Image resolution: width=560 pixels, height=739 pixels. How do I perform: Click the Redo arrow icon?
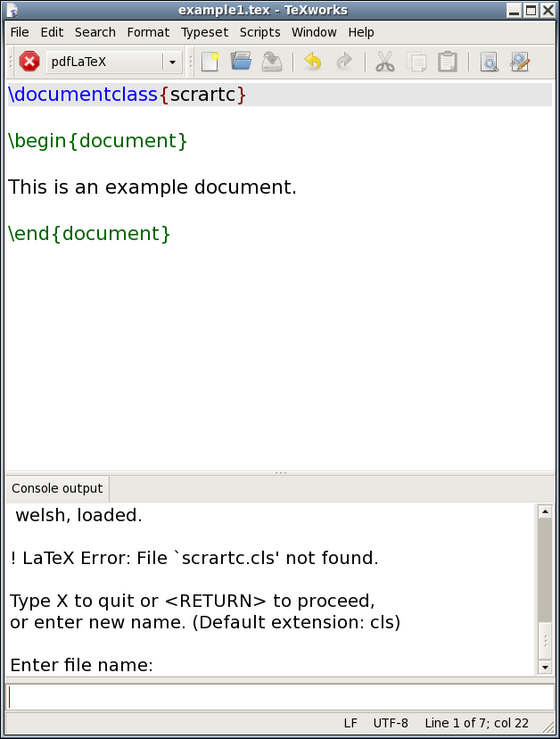point(343,62)
